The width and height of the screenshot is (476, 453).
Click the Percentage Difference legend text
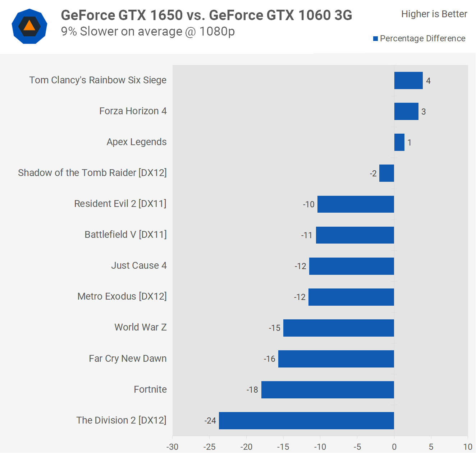(422, 38)
